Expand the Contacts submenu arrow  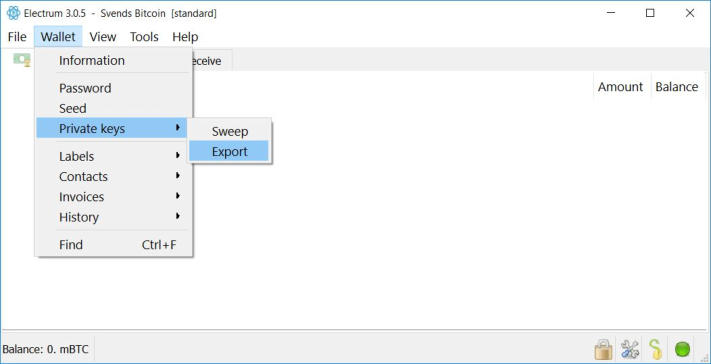(178, 176)
